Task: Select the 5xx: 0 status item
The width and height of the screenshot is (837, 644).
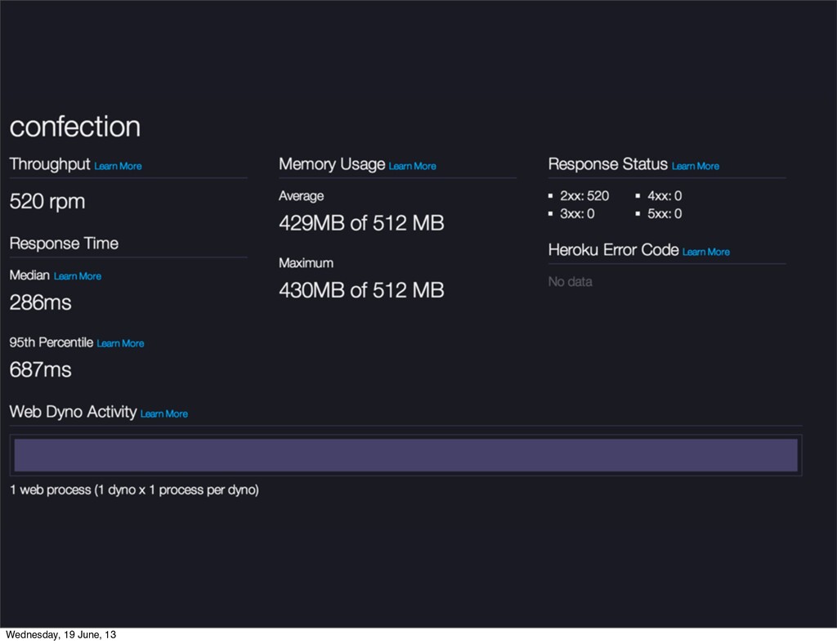Action: (665, 214)
